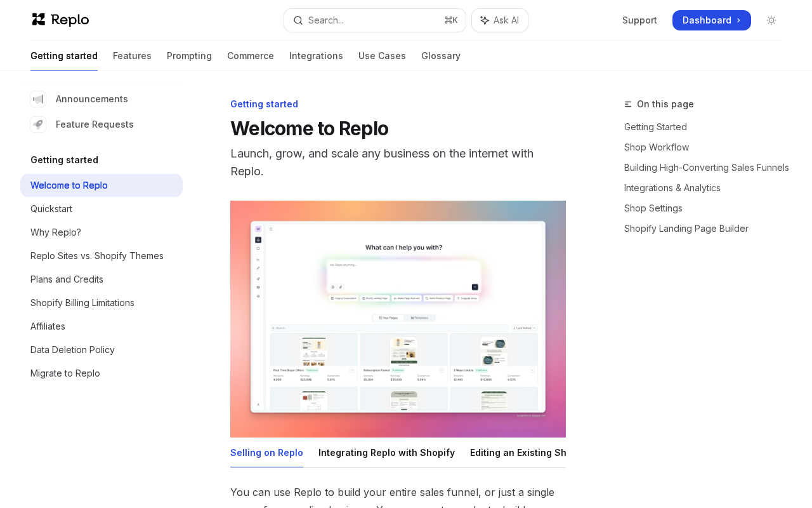
Task: Select the Editing an Existing tab
Action: [x=518, y=453]
